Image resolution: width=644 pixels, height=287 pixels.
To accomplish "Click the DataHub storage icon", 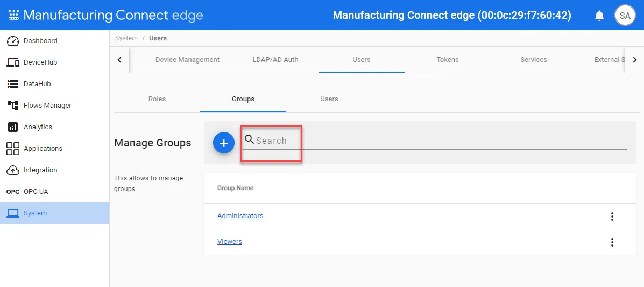I will (13, 84).
